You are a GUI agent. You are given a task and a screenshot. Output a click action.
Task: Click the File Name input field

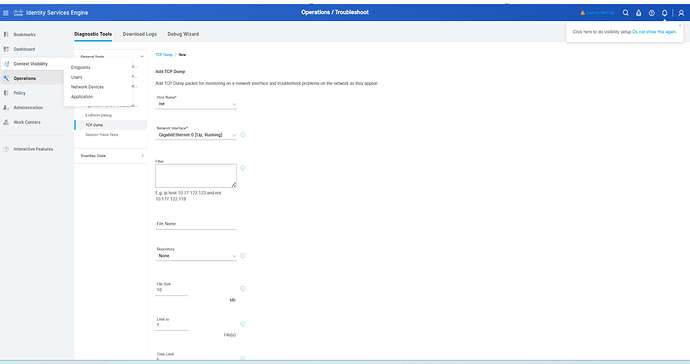[x=196, y=224]
